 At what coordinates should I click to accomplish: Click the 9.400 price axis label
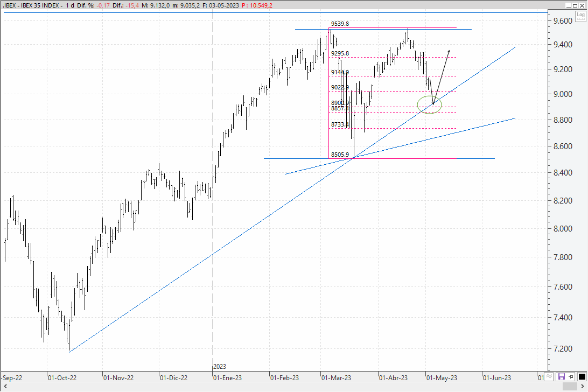563,45
